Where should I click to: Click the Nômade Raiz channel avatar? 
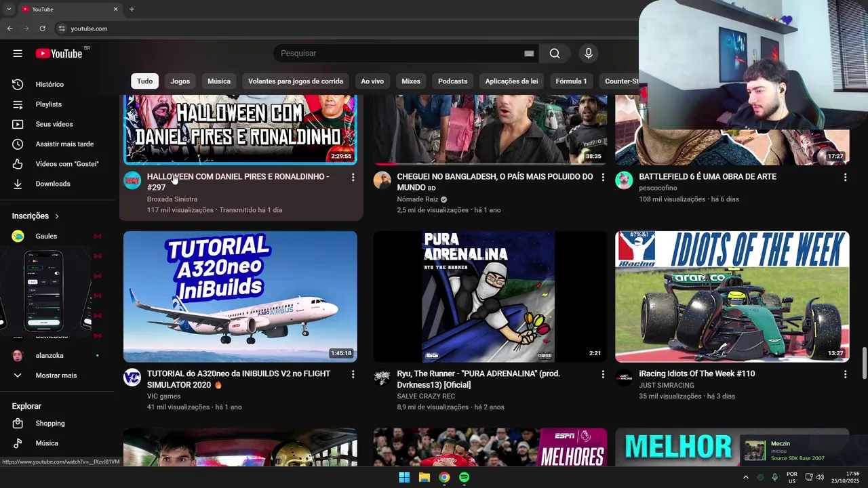pyautogui.click(x=382, y=180)
